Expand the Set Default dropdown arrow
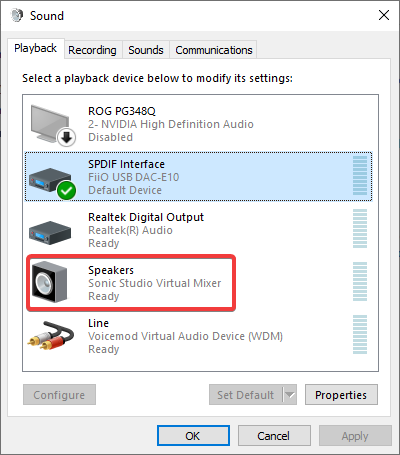This screenshot has height=455, width=400. [x=290, y=395]
